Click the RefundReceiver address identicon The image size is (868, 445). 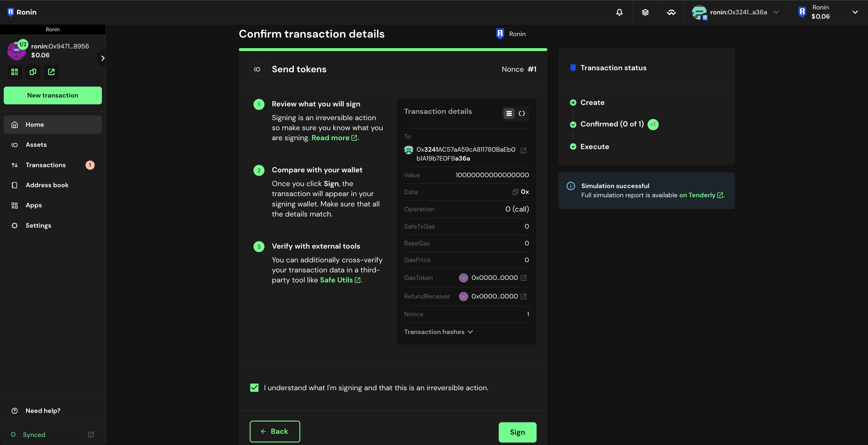coord(463,296)
